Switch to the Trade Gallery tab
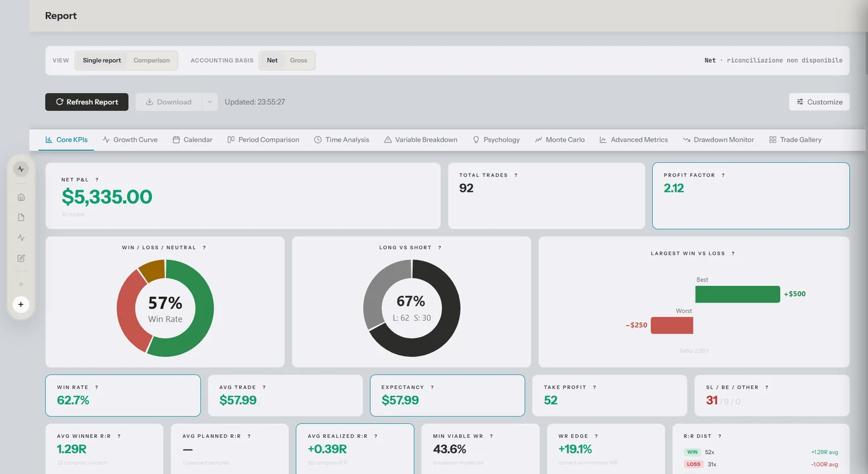 [795, 140]
